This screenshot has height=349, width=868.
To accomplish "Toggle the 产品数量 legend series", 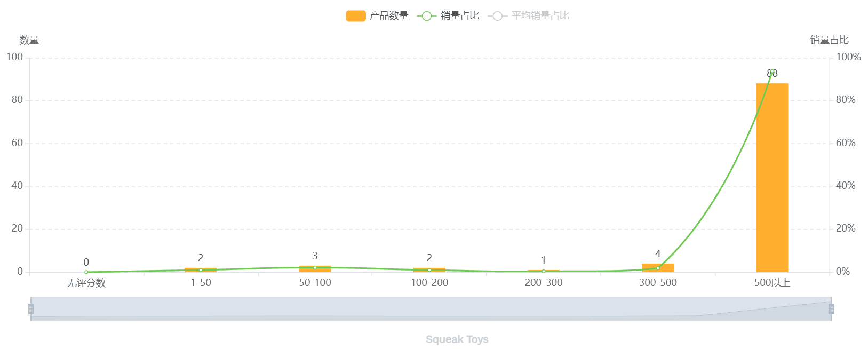I will point(377,16).
